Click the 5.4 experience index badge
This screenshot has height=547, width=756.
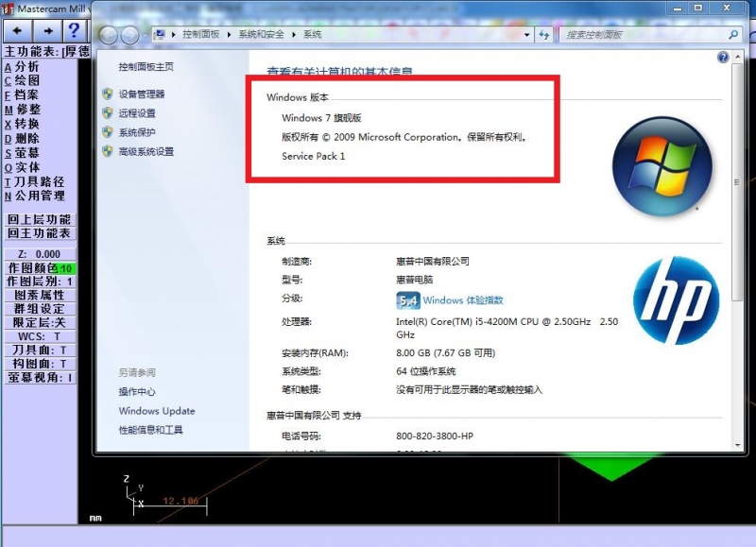click(x=408, y=300)
